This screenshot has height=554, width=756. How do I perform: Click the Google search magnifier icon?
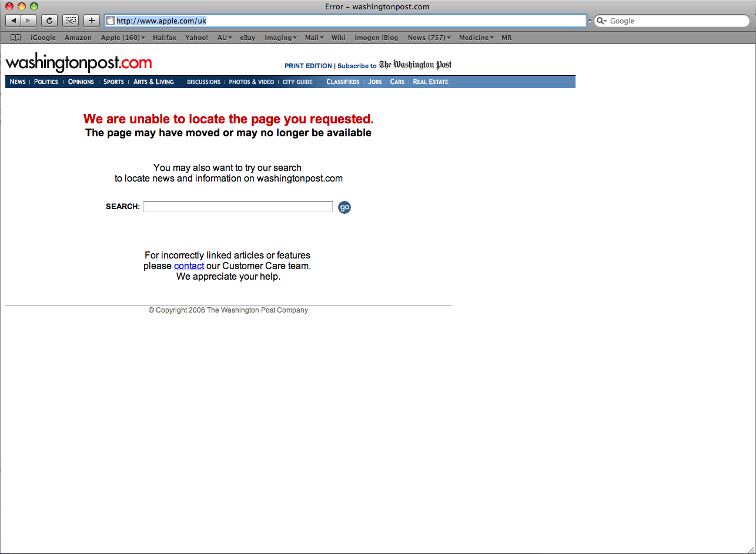point(601,21)
